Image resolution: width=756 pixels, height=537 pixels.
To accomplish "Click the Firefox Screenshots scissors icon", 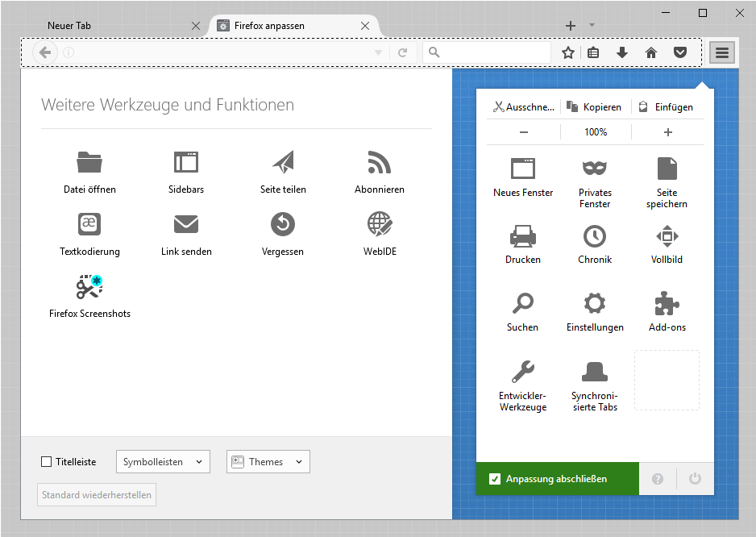I will click(89, 287).
